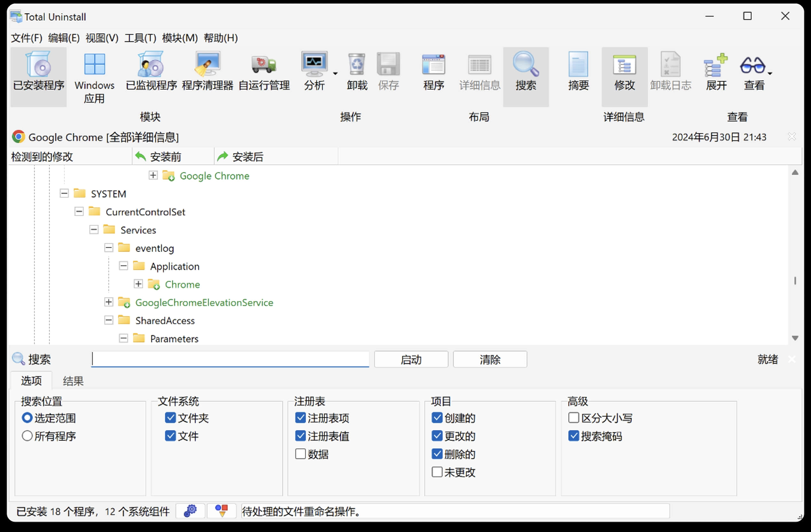Select the Windows Apps (Windows 应用) module icon
Viewport: 811px width, 532px height.
click(94, 65)
